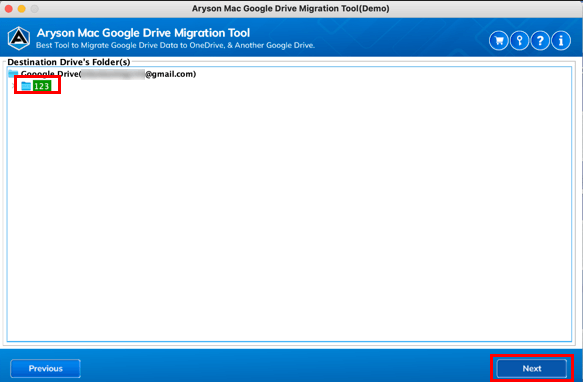Open the shopping cart purchase icon
583x382 pixels.
click(499, 40)
